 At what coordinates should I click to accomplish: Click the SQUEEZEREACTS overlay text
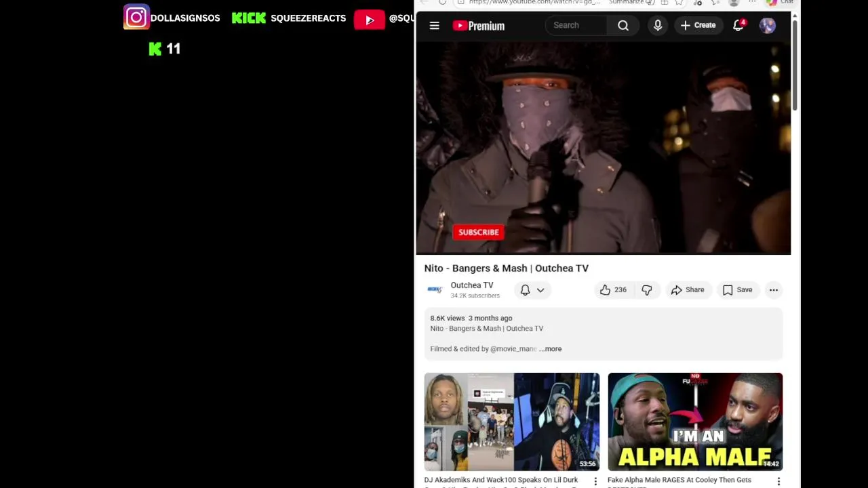(x=309, y=18)
